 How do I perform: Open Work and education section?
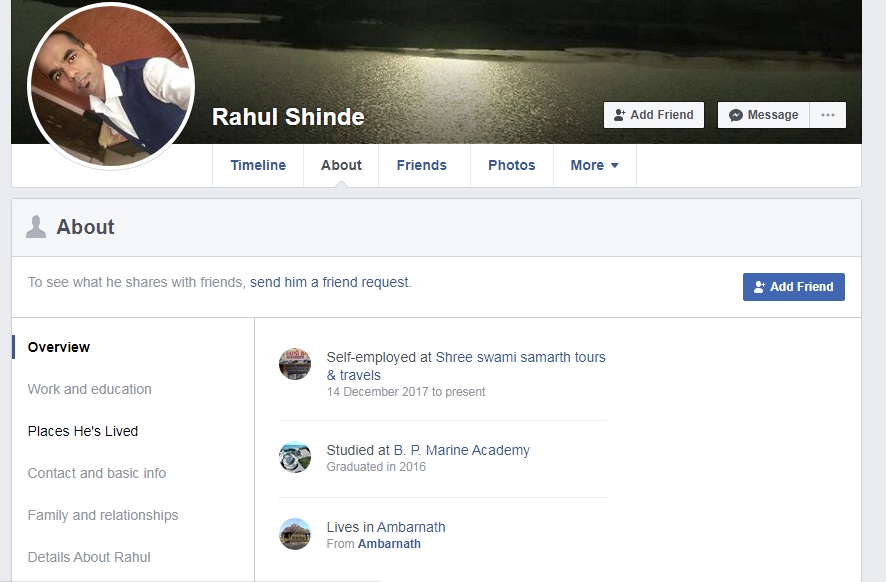[x=90, y=389]
